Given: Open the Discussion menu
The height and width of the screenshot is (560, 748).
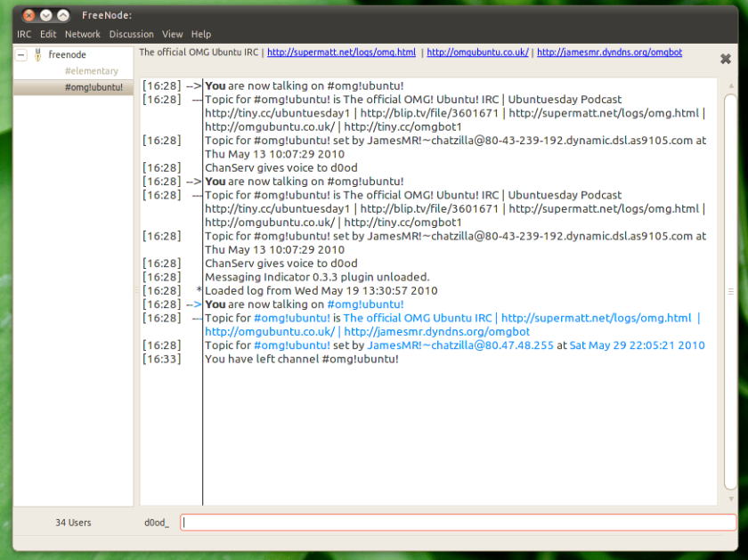Looking at the screenshot, I should 131,35.
